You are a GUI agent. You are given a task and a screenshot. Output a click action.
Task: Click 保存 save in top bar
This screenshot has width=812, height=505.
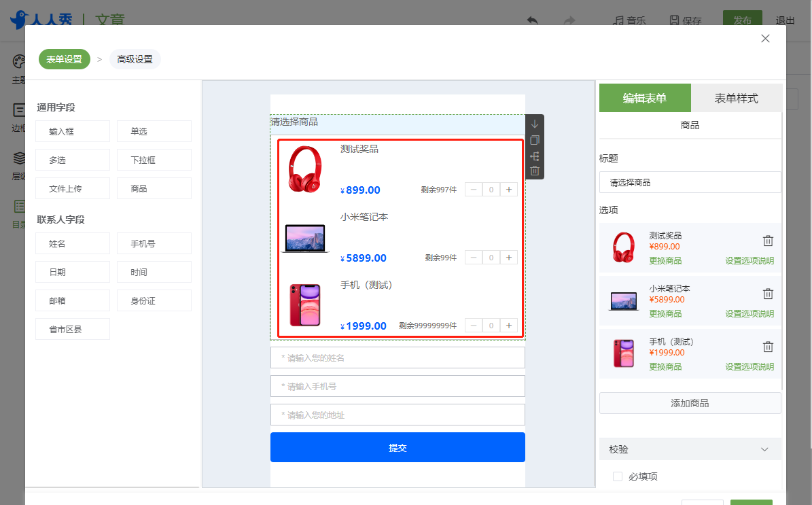pos(686,20)
